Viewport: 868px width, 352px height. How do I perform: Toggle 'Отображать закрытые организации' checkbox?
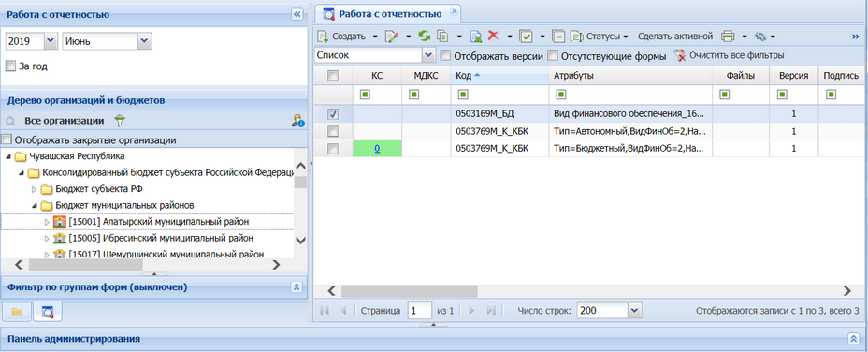pyautogui.click(x=7, y=140)
